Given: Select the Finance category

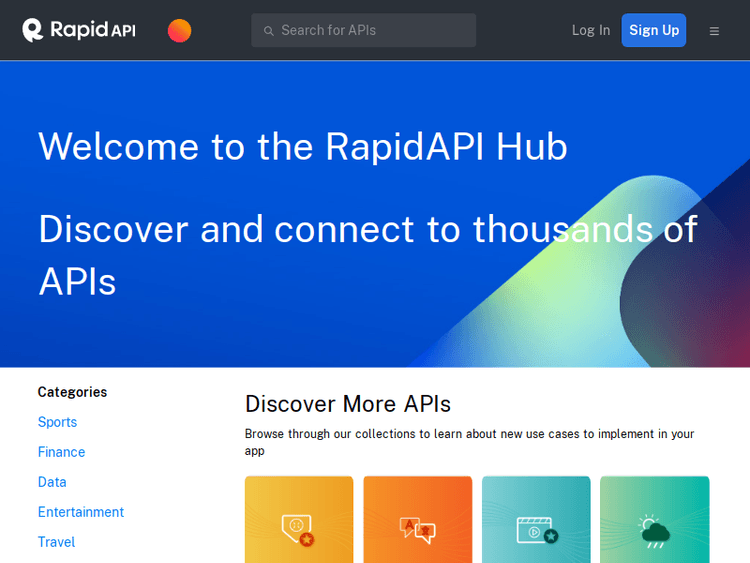Looking at the screenshot, I should 61,452.
